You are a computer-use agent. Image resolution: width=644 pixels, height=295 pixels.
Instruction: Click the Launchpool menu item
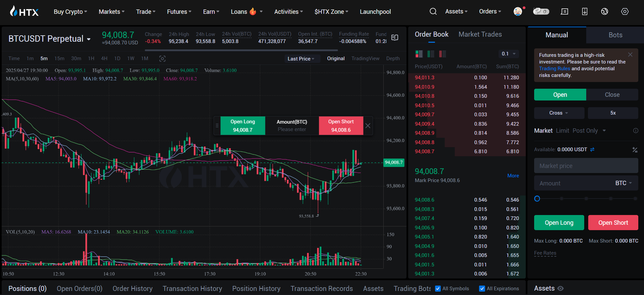[375, 12]
